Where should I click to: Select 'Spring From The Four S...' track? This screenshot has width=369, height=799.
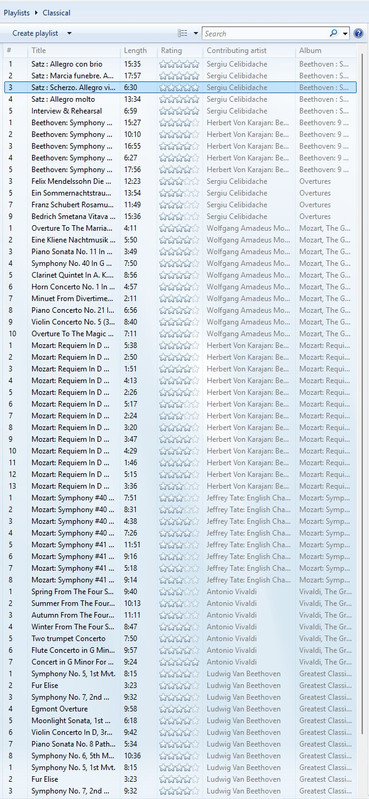click(180, 592)
